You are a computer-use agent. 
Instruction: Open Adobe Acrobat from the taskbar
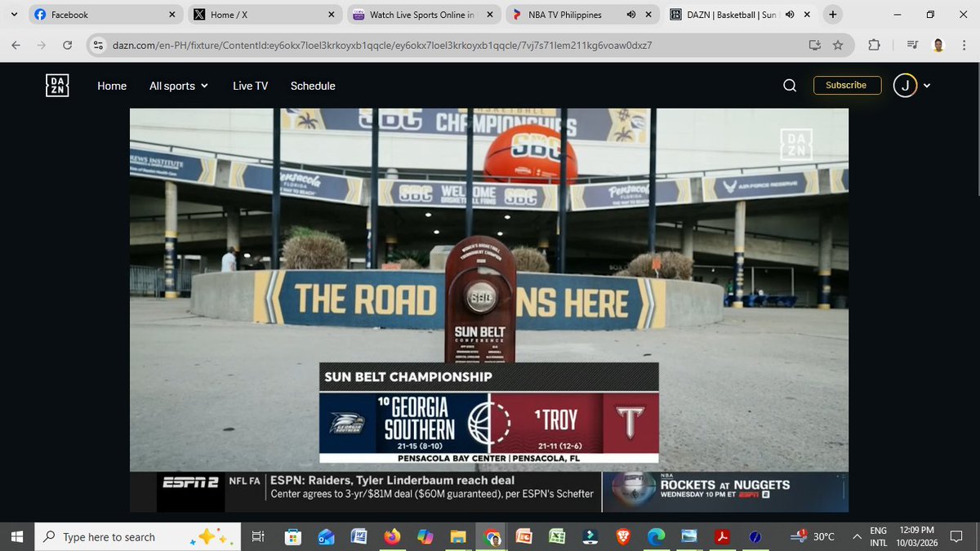tap(723, 536)
